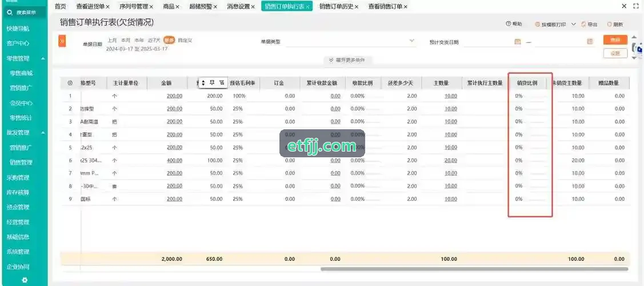Click the 按模板打印 printer icon

coord(537,25)
